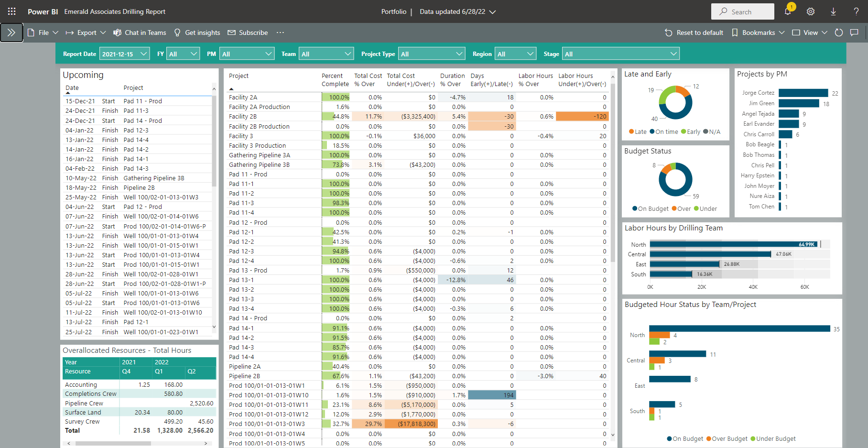Toggle the Over legend in Budget Status
The image size is (868, 448).
(681, 209)
